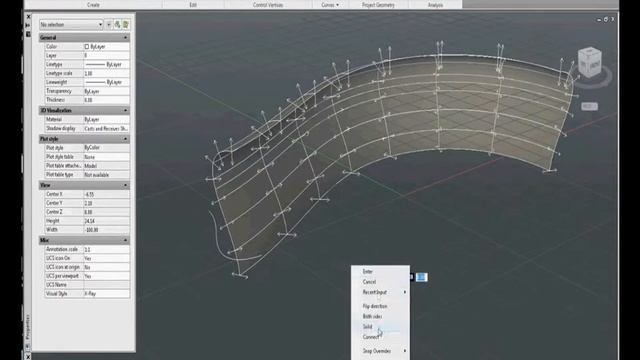This screenshot has height=360, width=640.
Task: Click the Plot style table None value
Action: pyautogui.click(x=107, y=157)
